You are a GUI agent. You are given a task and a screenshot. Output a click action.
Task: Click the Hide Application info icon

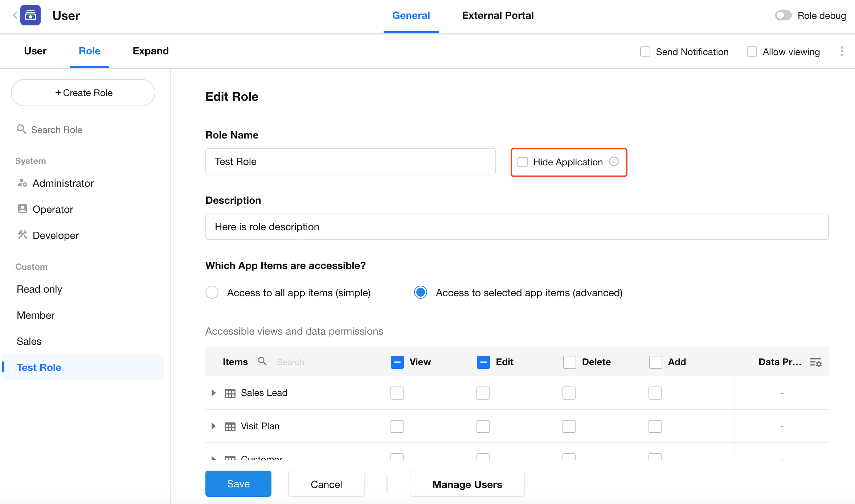pos(614,162)
